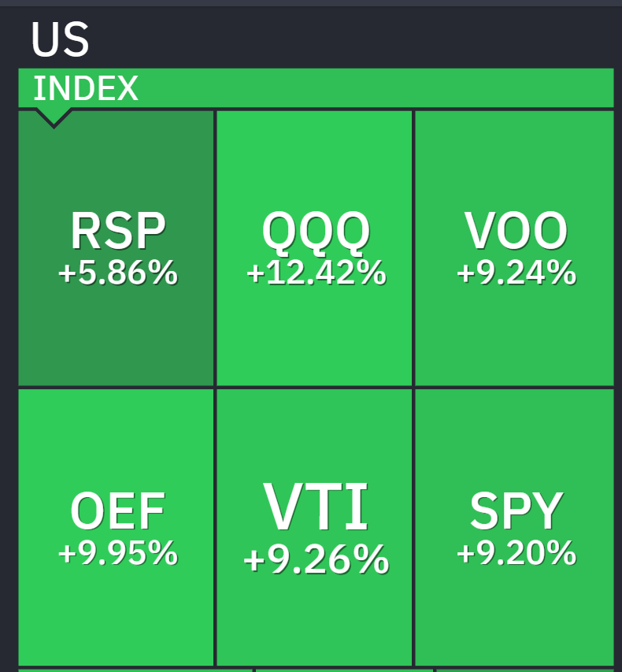Click the +12.42% change value
Viewport: 622px width, 672px height.
(316, 273)
